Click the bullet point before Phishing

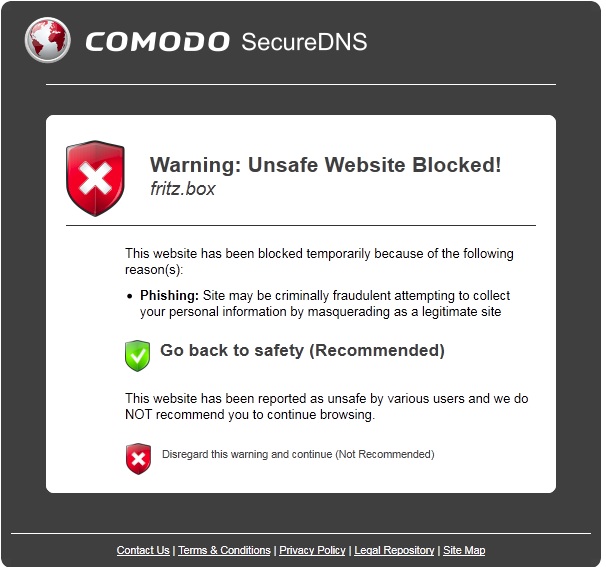tap(130, 296)
